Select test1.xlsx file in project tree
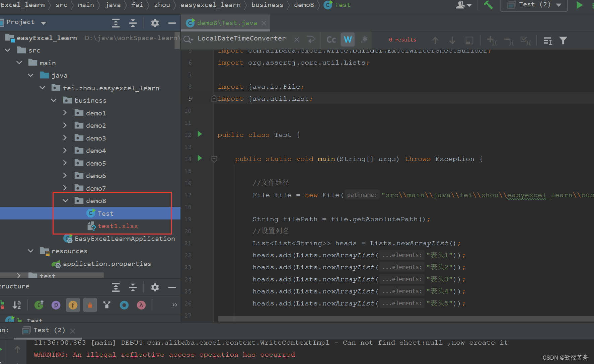The height and width of the screenshot is (364, 594). click(118, 226)
